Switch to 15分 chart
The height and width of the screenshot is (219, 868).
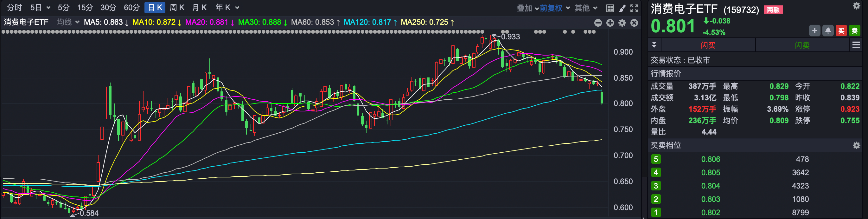coord(85,7)
